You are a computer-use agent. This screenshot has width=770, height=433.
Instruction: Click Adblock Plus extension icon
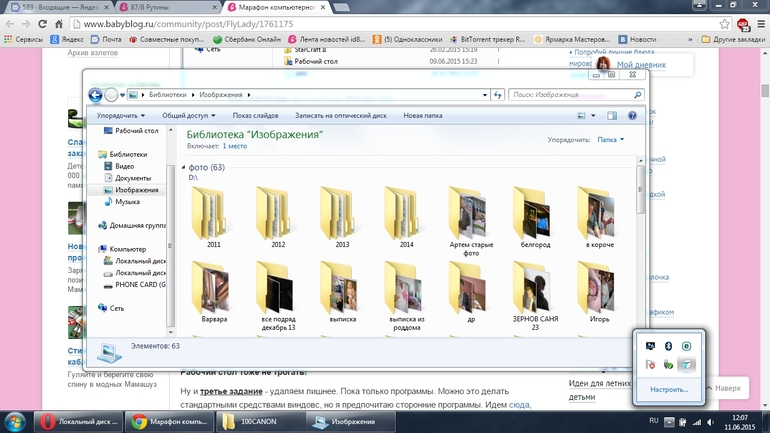[743, 24]
